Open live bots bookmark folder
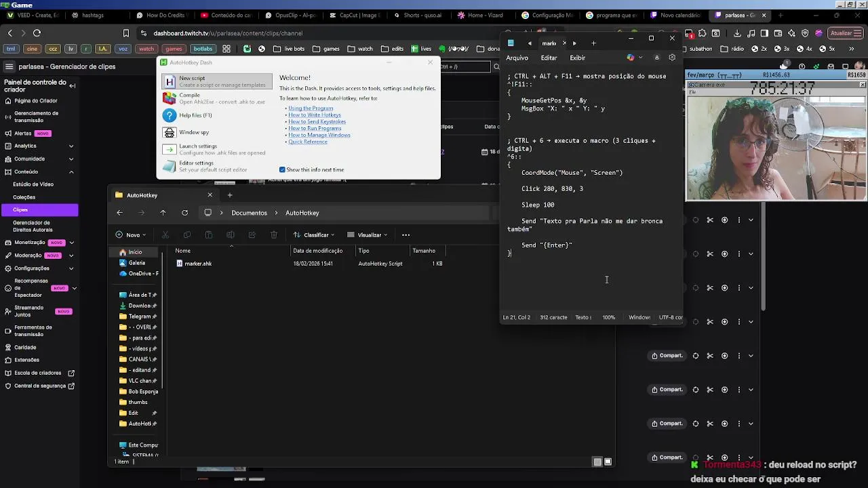This screenshot has height=488, width=868. (x=288, y=49)
